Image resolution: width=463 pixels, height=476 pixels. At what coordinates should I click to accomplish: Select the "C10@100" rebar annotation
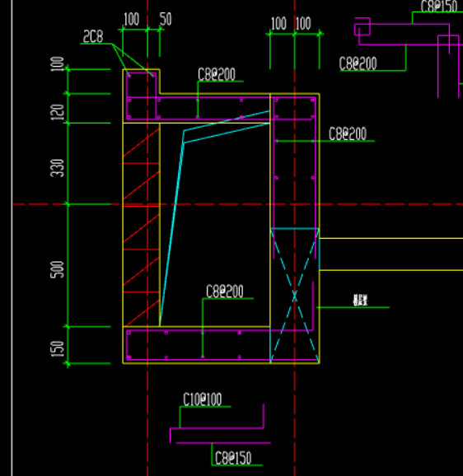[203, 399]
